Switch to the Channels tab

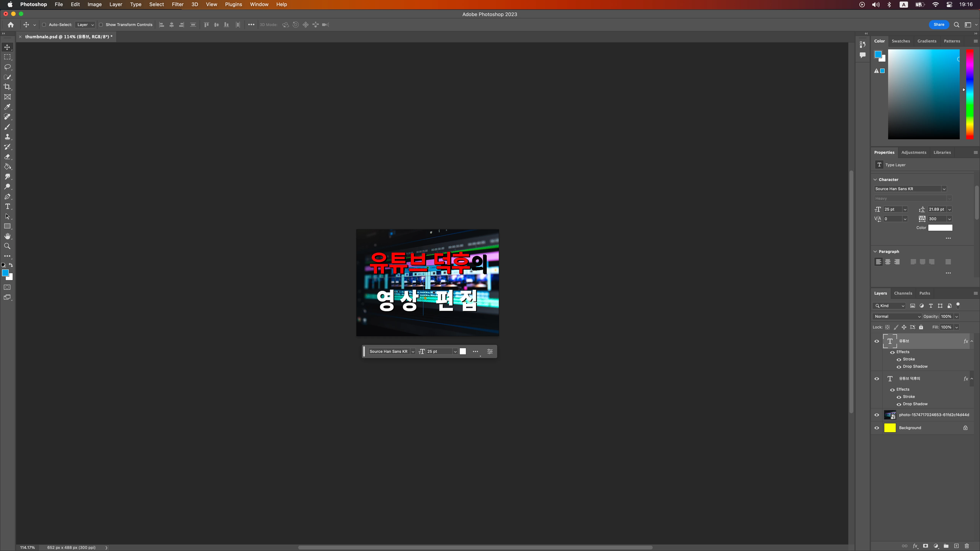coord(903,293)
